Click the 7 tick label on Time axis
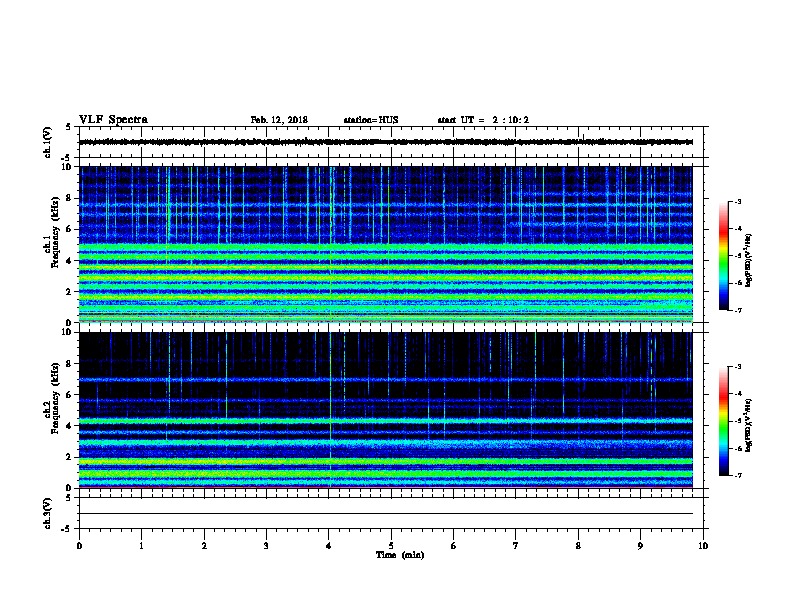Image resolution: width=792 pixels, height=612 pixels. click(x=516, y=546)
